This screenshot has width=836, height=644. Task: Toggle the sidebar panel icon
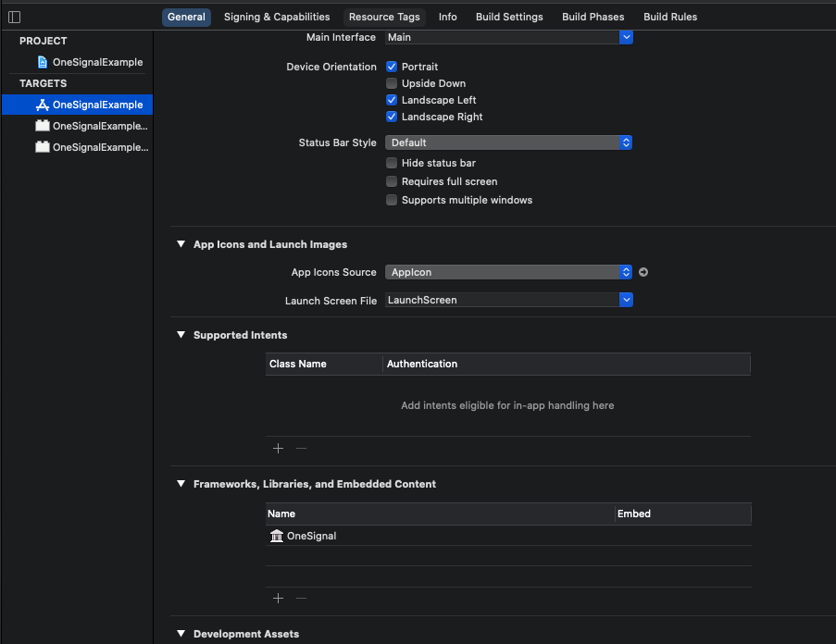pyautogui.click(x=15, y=17)
